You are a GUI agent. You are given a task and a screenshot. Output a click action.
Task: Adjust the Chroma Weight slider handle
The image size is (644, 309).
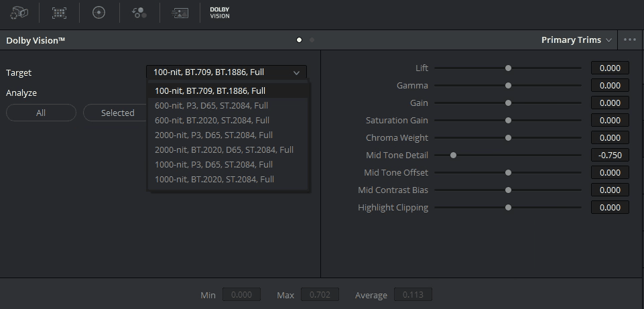[508, 137]
